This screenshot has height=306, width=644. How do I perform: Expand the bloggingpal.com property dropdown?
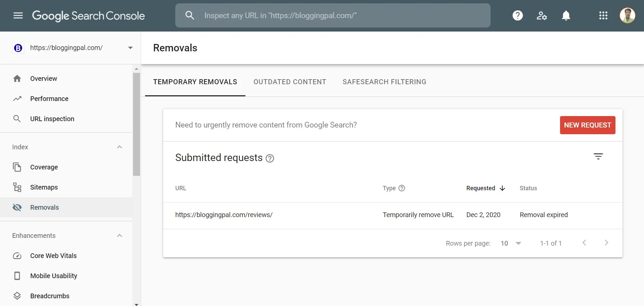[x=130, y=48]
